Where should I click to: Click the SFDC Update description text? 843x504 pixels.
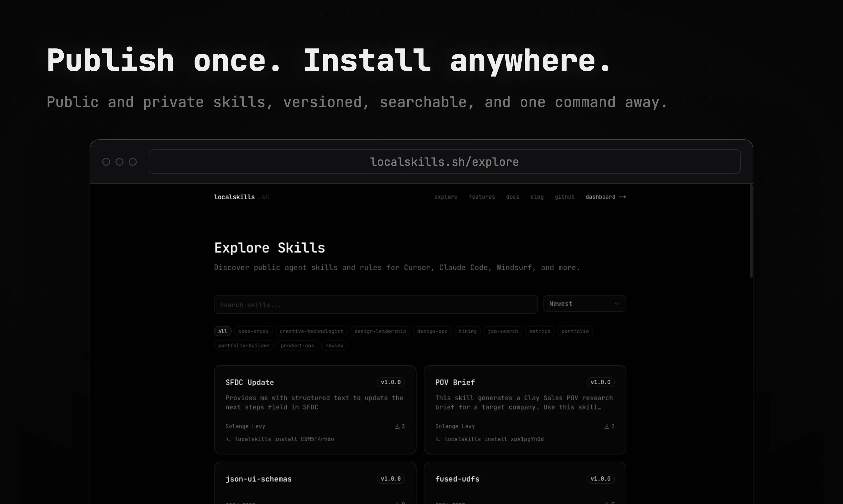[x=314, y=403]
